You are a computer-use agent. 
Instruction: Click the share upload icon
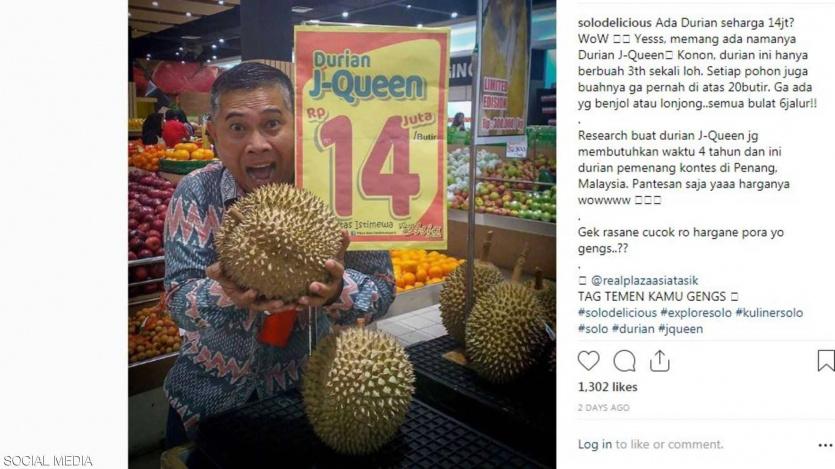659,360
